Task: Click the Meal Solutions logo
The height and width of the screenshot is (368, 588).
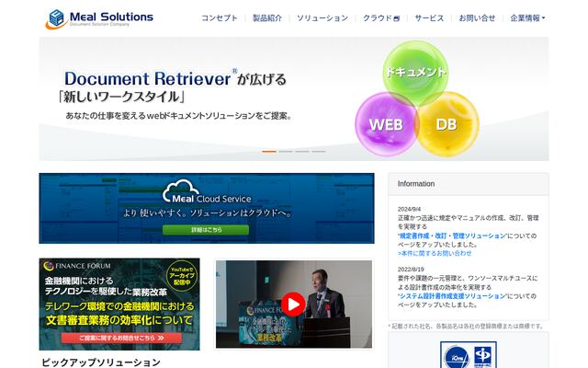Action: [99, 18]
